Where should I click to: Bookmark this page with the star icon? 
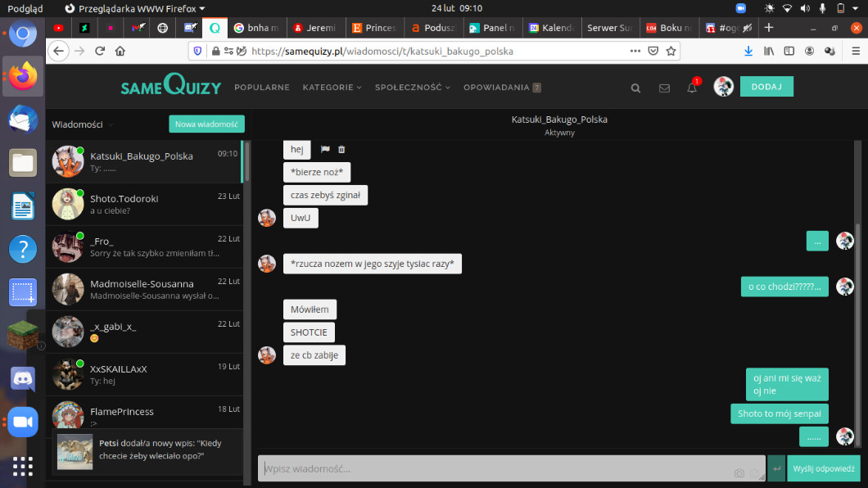click(x=671, y=51)
